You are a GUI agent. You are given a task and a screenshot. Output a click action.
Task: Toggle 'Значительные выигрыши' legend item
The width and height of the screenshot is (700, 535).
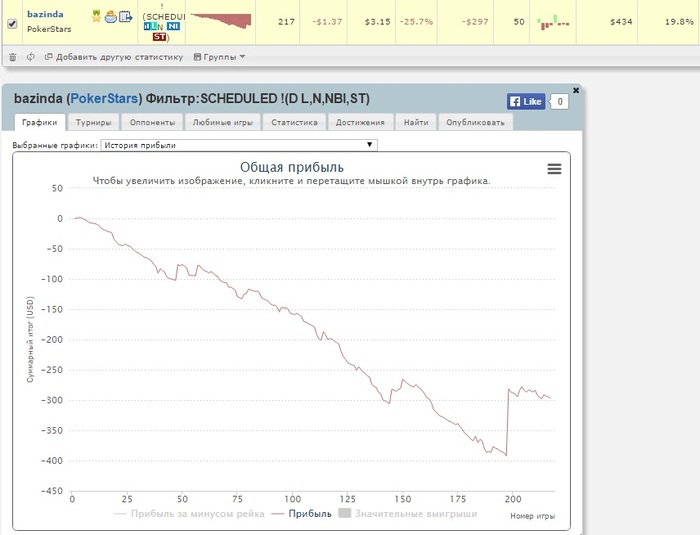pos(408,514)
